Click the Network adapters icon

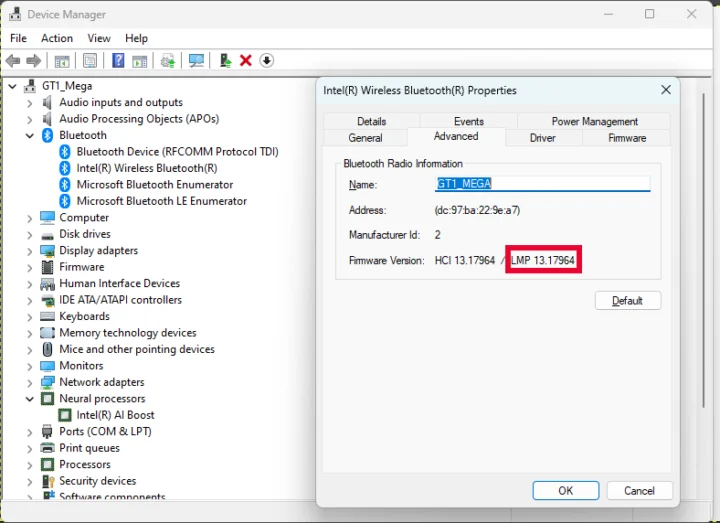[47, 382]
